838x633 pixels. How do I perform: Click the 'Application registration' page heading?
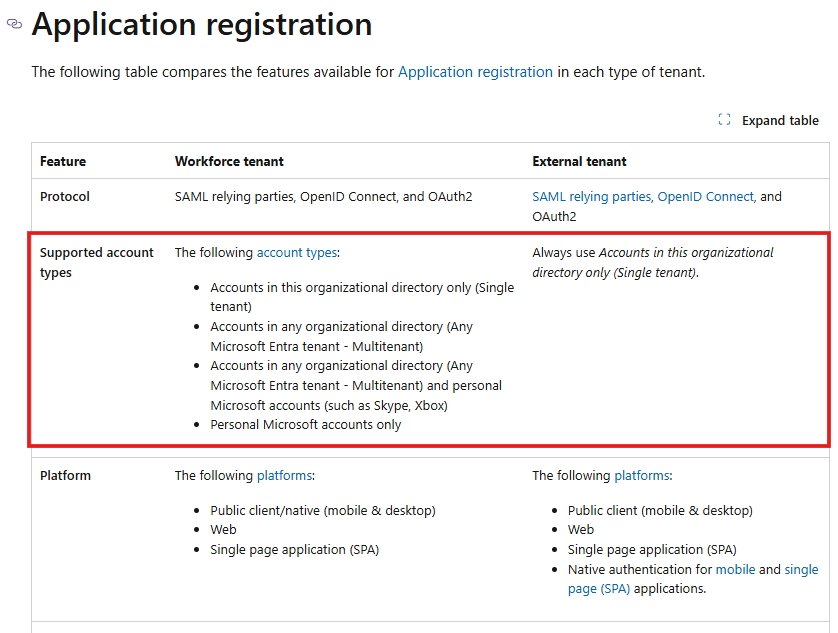click(x=201, y=25)
